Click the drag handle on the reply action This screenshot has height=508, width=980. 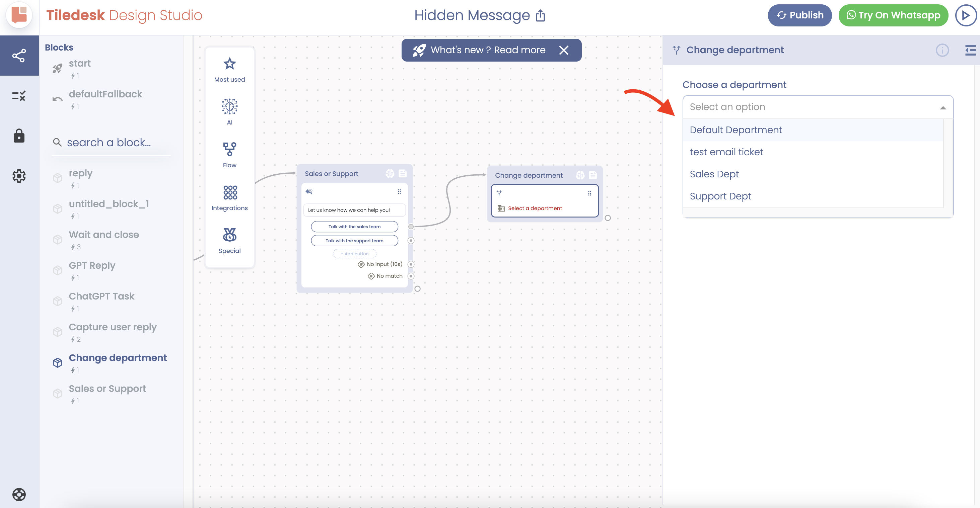coord(399,191)
